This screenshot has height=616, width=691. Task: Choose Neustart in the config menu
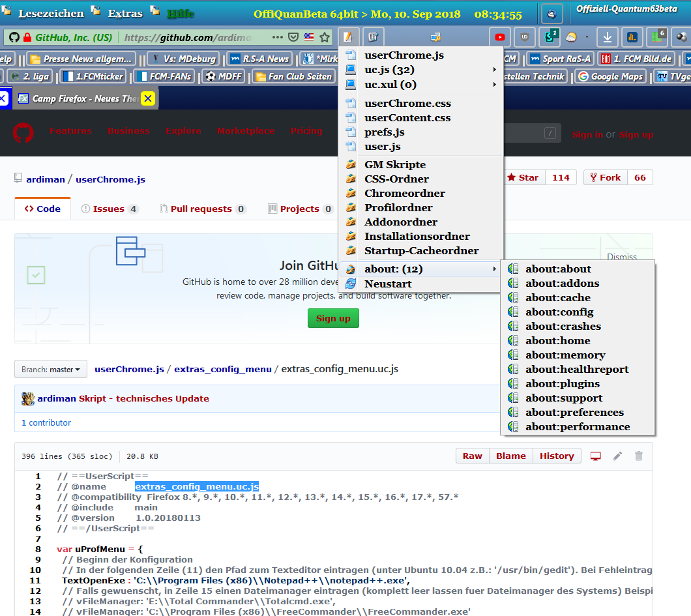point(388,284)
